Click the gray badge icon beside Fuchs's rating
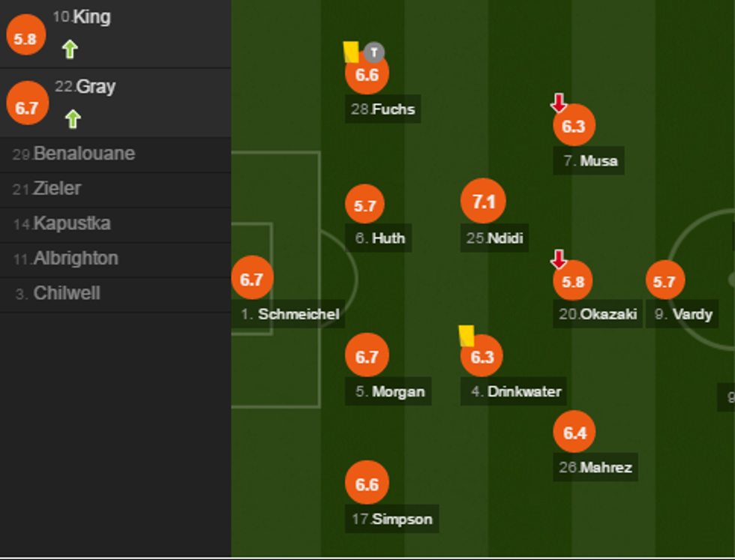 pyautogui.click(x=374, y=52)
